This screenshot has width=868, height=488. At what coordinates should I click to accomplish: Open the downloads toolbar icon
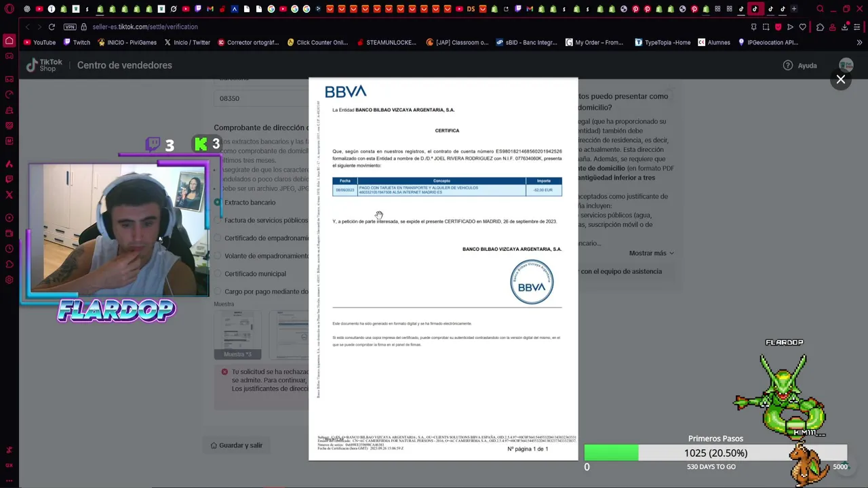click(x=845, y=27)
